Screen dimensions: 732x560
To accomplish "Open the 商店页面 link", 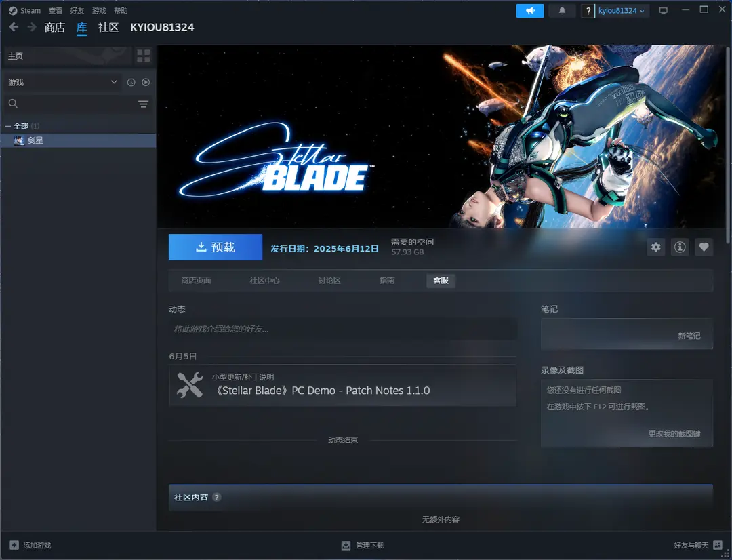I will pyautogui.click(x=196, y=280).
